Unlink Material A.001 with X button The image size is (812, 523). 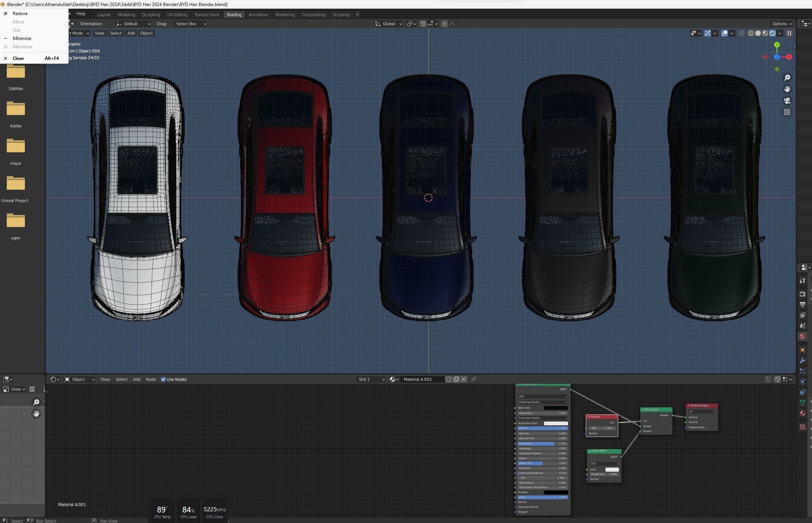[x=464, y=379]
